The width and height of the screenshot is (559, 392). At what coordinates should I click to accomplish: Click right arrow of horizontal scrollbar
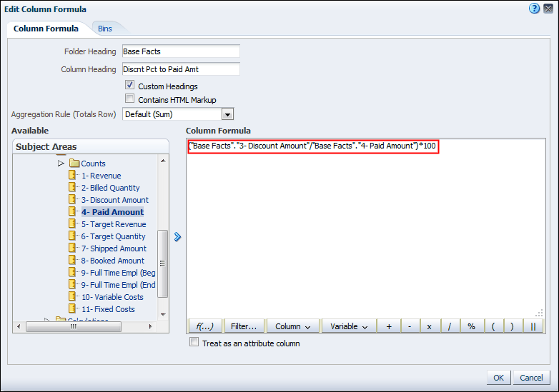tap(150, 326)
